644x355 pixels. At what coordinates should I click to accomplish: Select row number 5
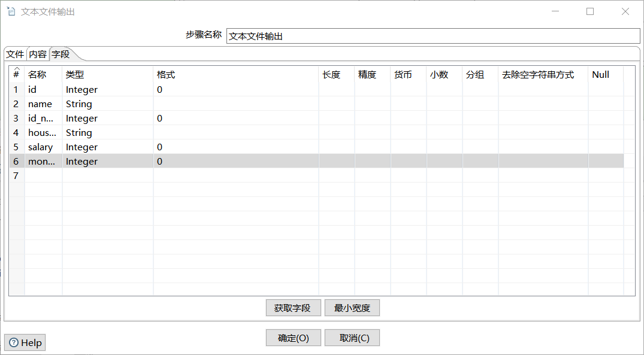click(16, 147)
